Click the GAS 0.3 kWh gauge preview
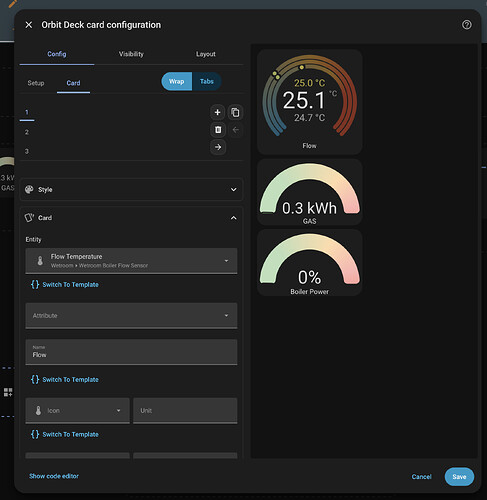Viewport: 487px width, 500px height. [310, 192]
